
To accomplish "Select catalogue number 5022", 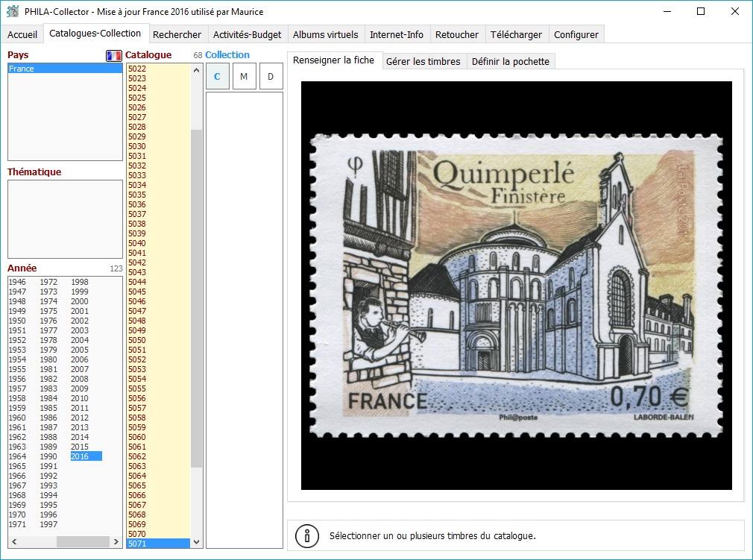I will pos(159,69).
